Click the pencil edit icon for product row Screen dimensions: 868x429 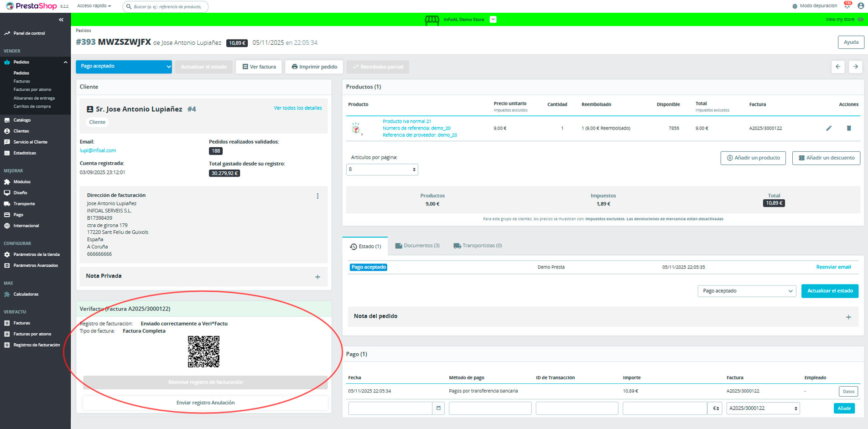pos(829,128)
